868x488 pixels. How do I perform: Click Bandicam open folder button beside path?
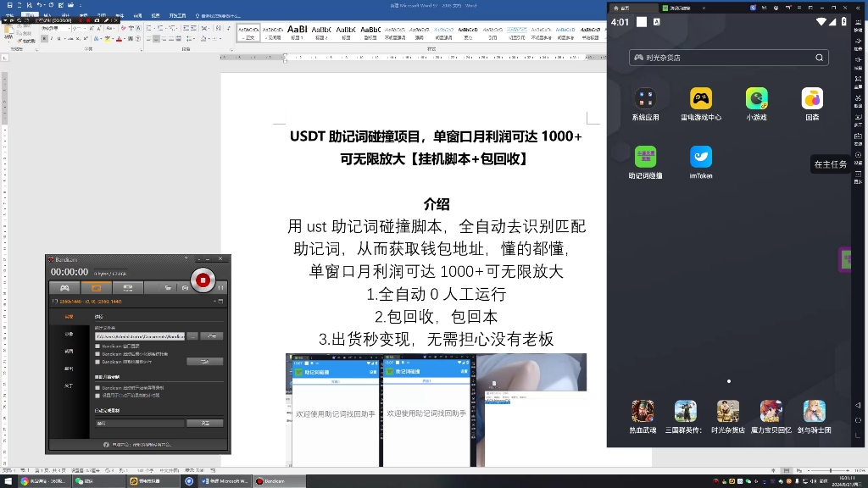pyautogui.click(x=211, y=336)
